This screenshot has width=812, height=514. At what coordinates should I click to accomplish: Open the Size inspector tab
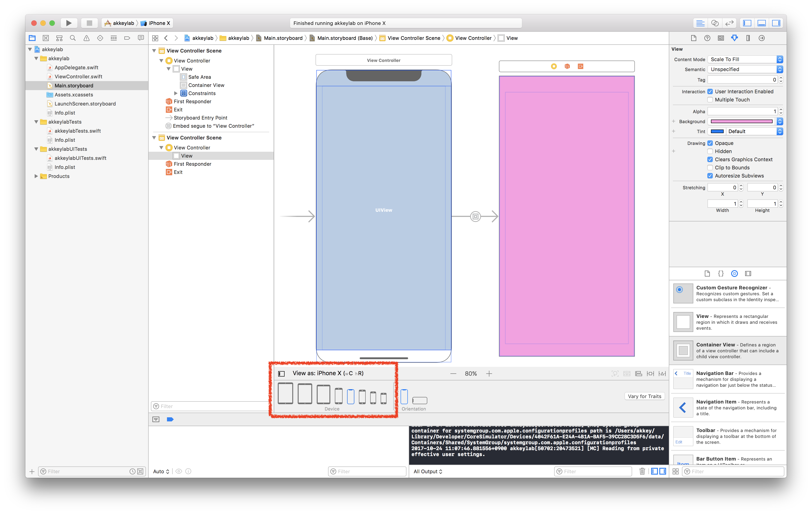point(748,38)
